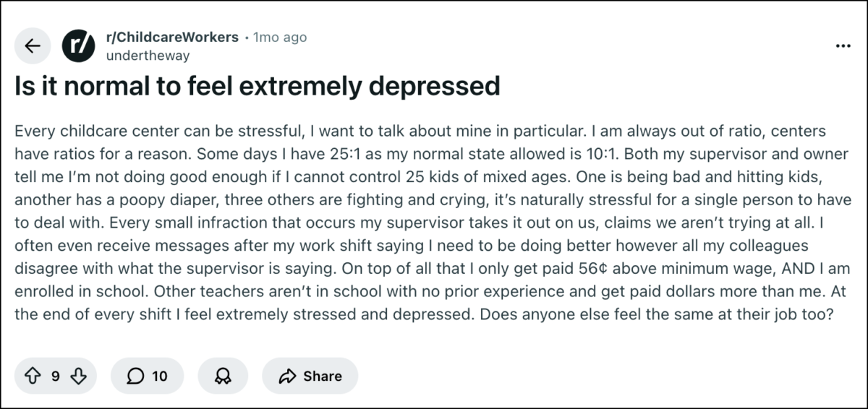Screen dimensions: 868x409
Task: Click the "1mo ago" post timestamp
Action: click(279, 38)
